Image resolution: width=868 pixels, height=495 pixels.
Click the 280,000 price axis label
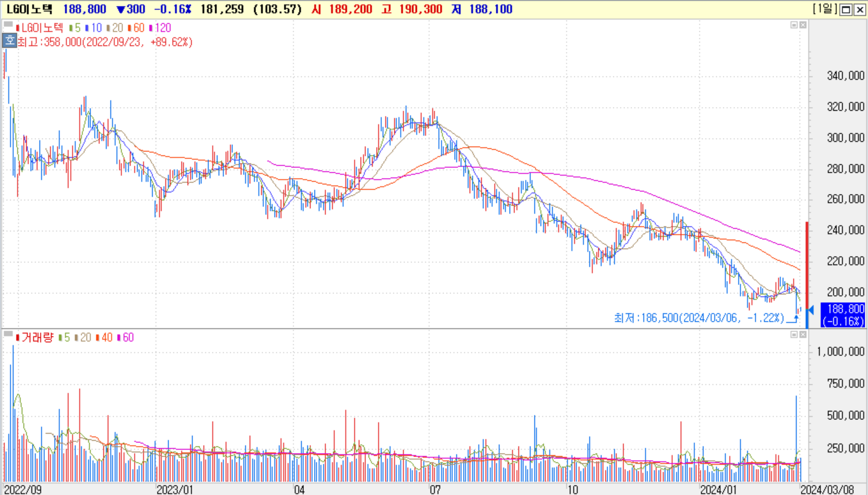click(x=846, y=169)
